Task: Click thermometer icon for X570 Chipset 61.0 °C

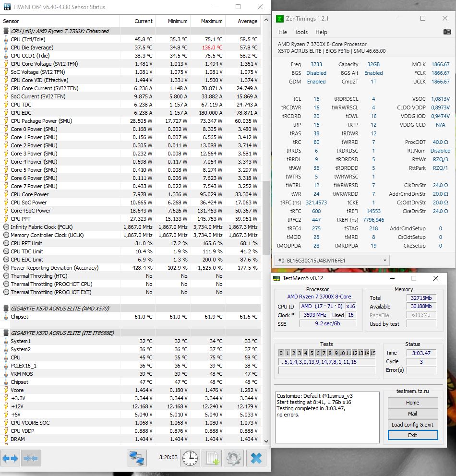Action: pyautogui.click(x=6, y=317)
